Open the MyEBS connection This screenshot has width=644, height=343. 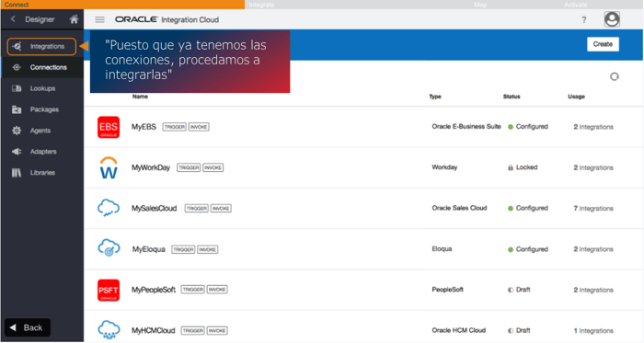click(x=144, y=127)
